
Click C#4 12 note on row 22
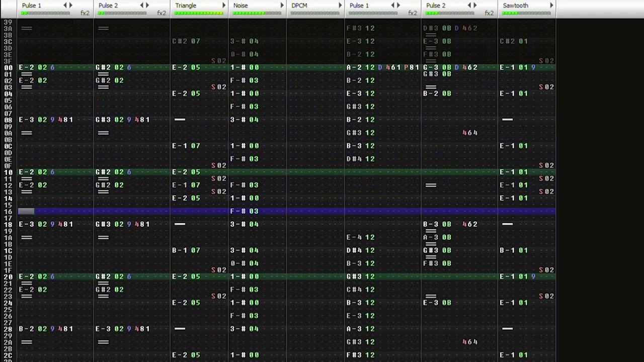360,290
